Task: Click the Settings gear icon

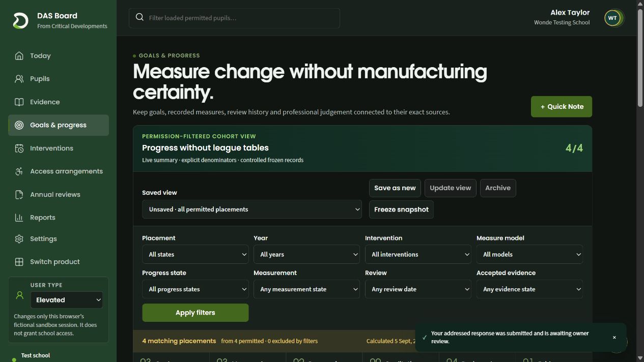Action: pyautogui.click(x=19, y=239)
